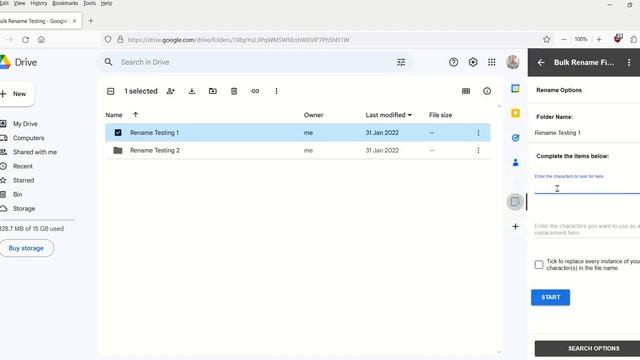Open Recent files

pos(22,166)
